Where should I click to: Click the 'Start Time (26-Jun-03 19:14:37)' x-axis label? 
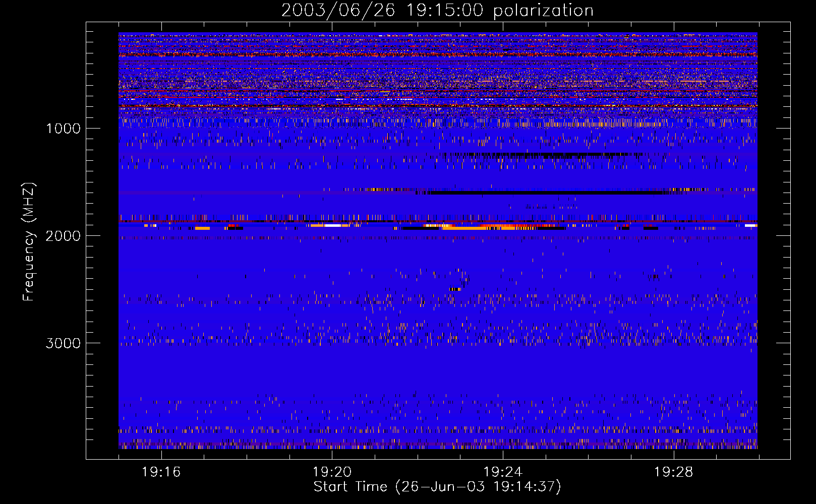click(x=437, y=486)
